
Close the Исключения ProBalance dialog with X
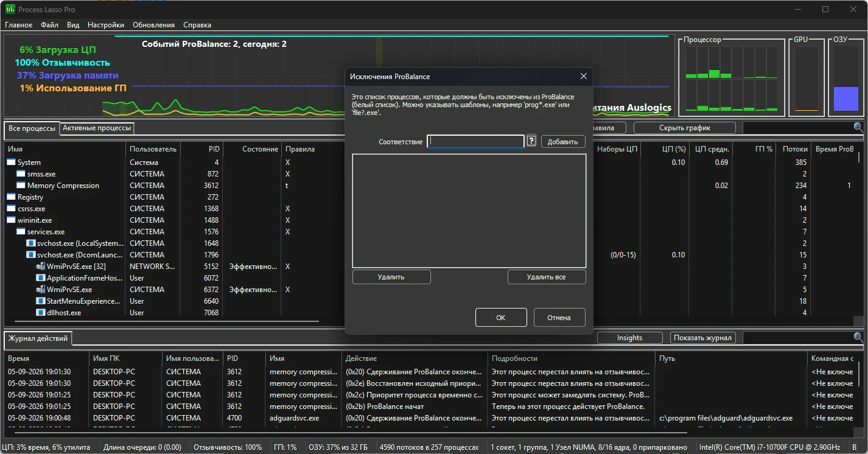(x=583, y=77)
